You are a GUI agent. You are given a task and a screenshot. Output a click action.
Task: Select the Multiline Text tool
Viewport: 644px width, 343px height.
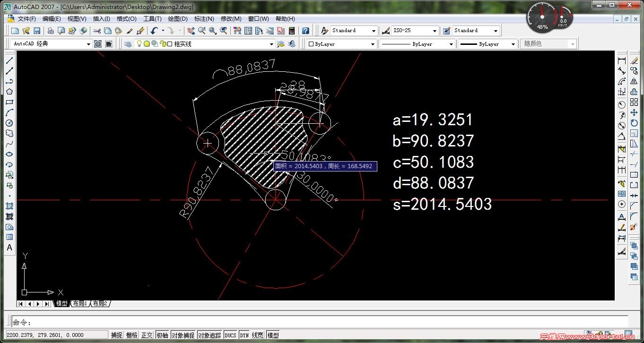[9, 248]
